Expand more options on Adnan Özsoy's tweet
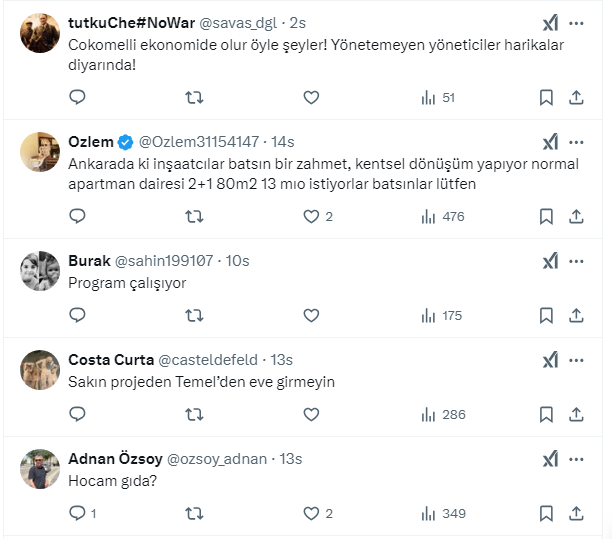The height and width of the screenshot is (539, 612). 577,459
